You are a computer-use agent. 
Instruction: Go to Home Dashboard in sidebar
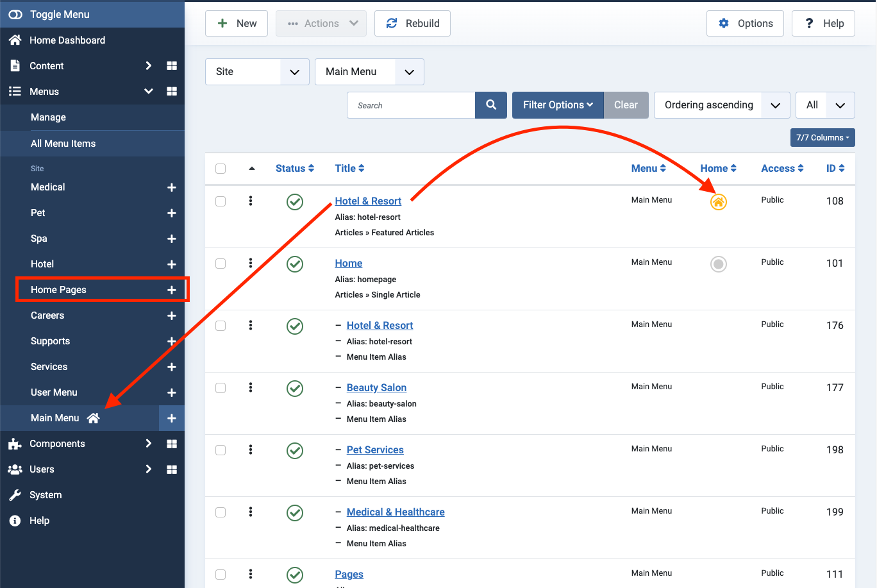67,40
